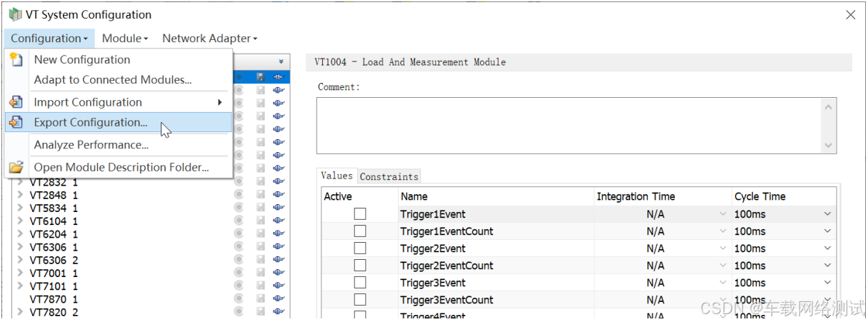Enable the Trigger1EventCount Active checkbox
This screenshot has width=868, height=322.
(x=360, y=231)
